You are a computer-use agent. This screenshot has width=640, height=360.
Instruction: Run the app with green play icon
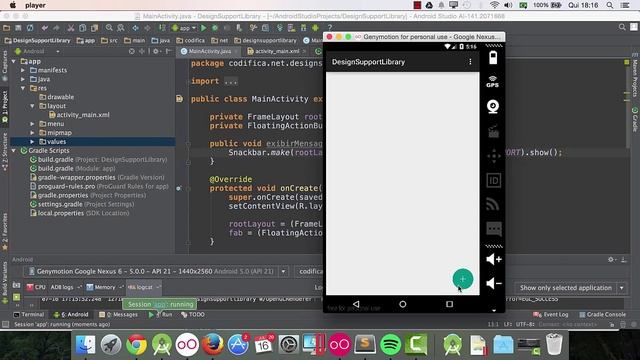tap(203, 28)
